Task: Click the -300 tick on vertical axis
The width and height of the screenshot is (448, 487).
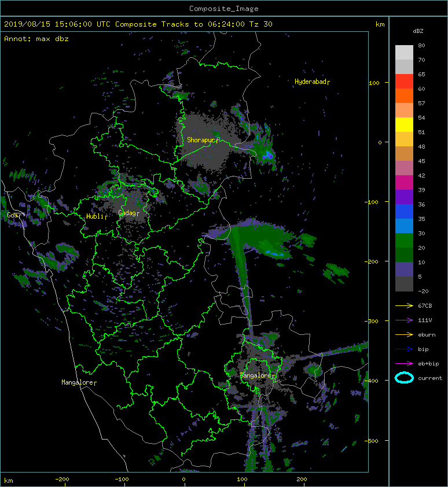Action: point(372,321)
